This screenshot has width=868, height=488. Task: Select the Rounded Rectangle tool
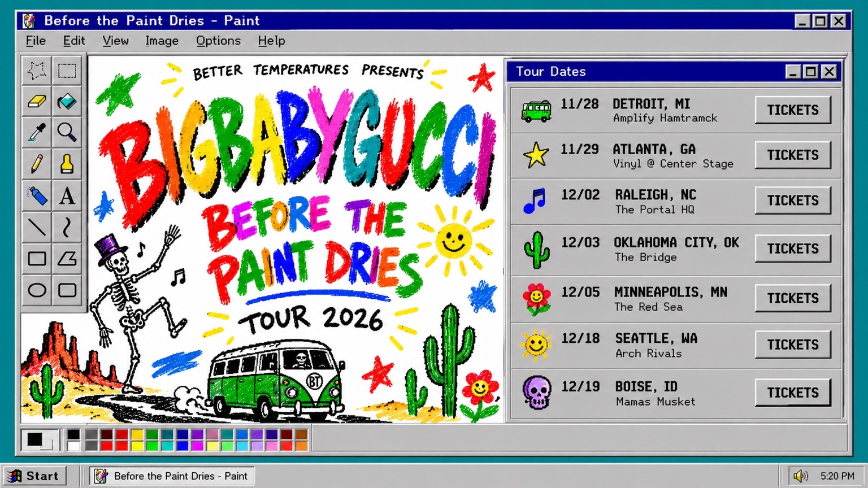point(67,290)
